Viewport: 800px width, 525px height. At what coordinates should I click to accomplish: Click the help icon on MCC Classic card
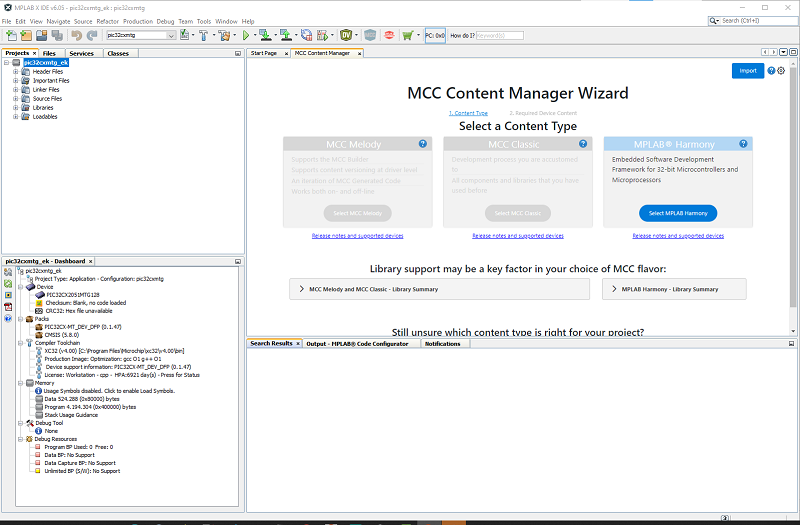pos(583,144)
